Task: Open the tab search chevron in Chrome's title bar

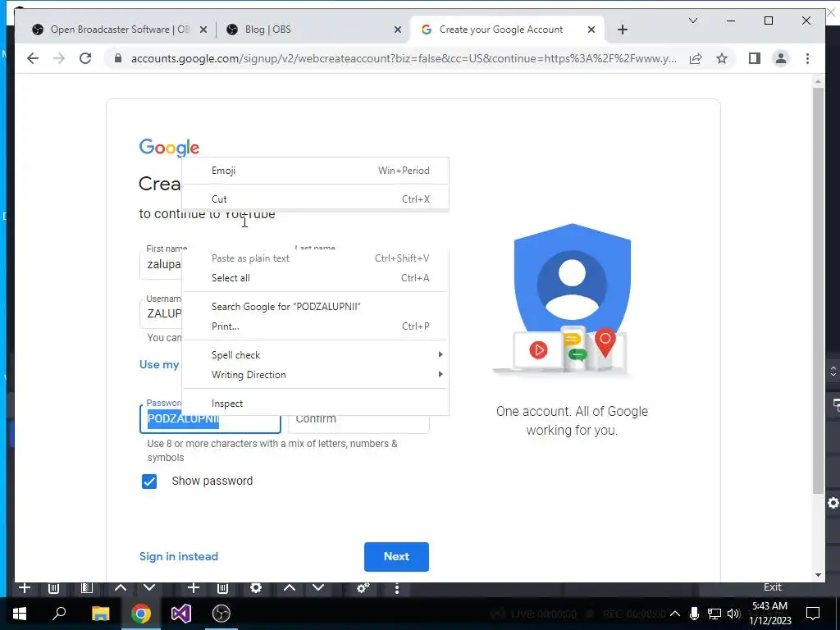Action: pyautogui.click(x=692, y=21)
